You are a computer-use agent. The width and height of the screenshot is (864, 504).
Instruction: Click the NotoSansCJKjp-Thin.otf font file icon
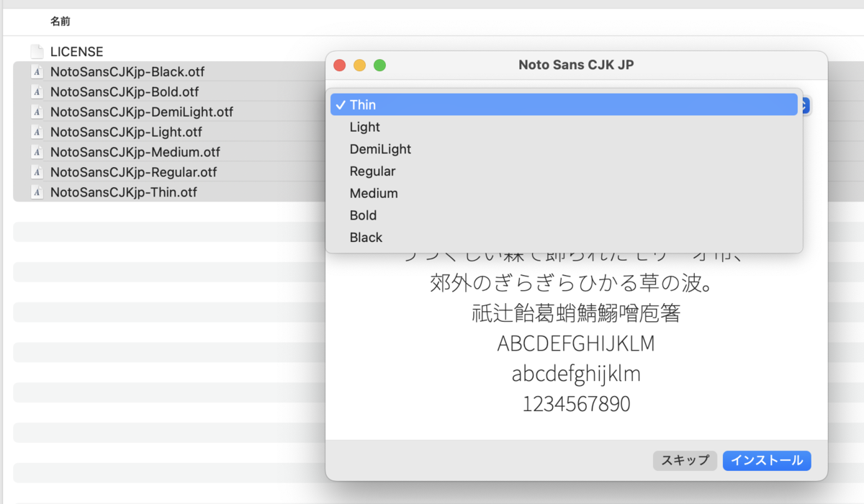[x=37, y=193]
